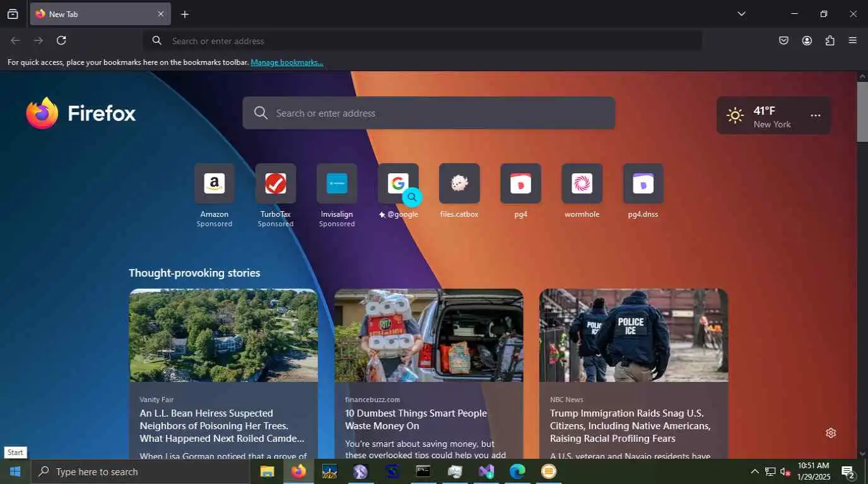Click the toilet paper shopping thumbnail
The image size is (868, 484).
429,335
